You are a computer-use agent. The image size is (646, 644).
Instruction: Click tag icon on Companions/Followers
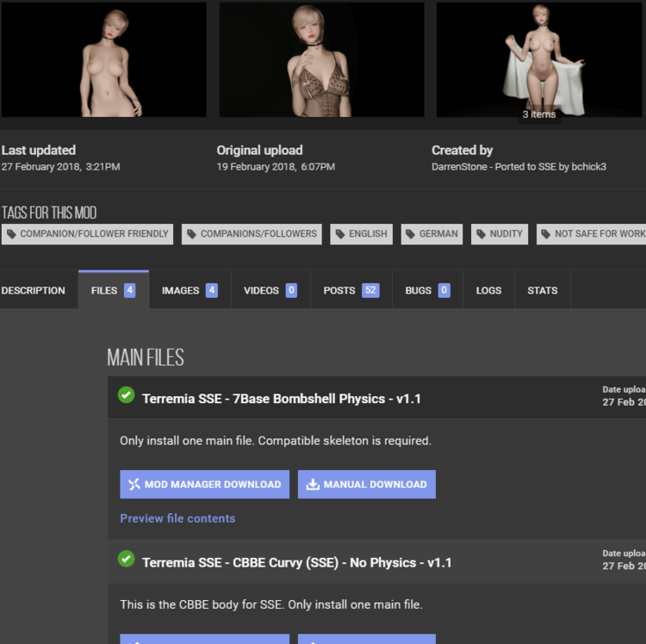[191, 234]
